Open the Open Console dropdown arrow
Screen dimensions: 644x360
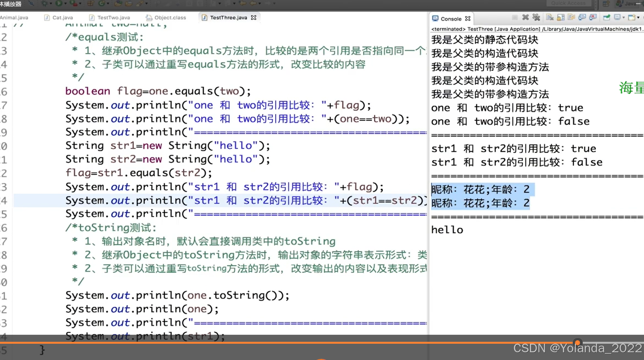638,17
